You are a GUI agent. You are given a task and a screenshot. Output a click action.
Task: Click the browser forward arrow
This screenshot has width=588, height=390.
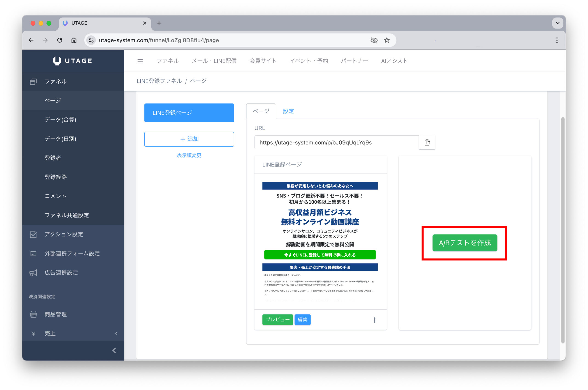coord(45,40)
